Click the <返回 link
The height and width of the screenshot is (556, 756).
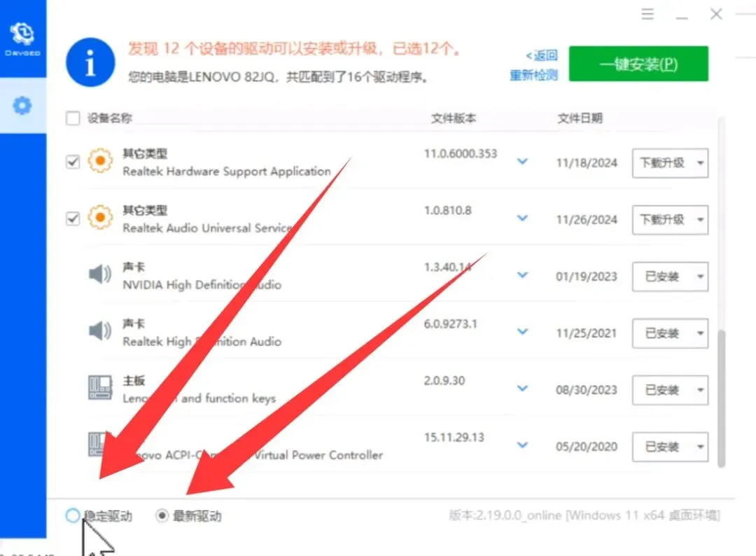point(542,55)
